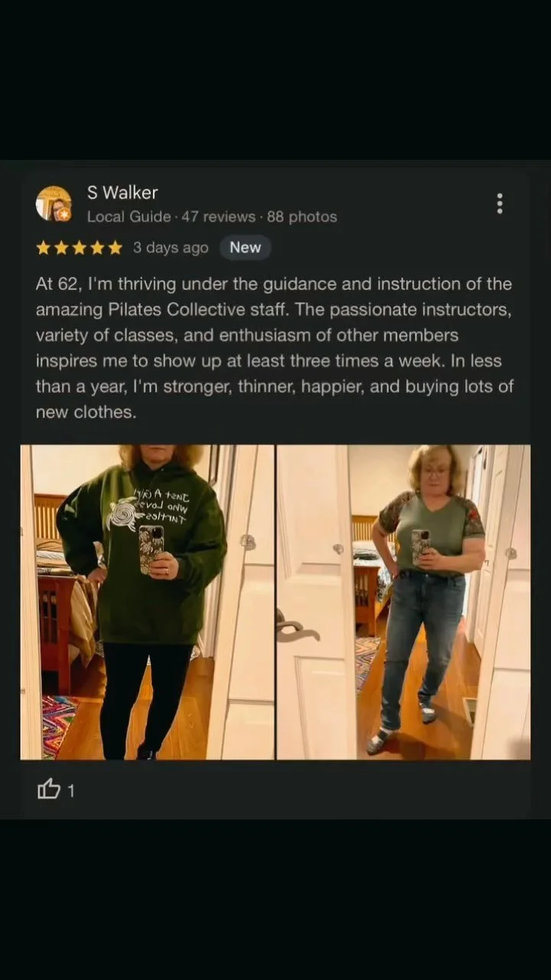Click the 3 days ago timestamp

click(171, 247)
